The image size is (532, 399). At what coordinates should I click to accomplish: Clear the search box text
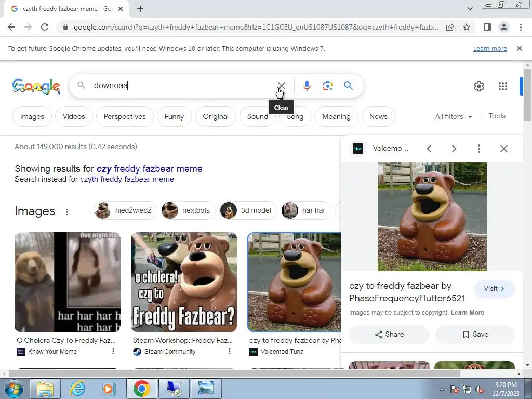tap(281, 86)
